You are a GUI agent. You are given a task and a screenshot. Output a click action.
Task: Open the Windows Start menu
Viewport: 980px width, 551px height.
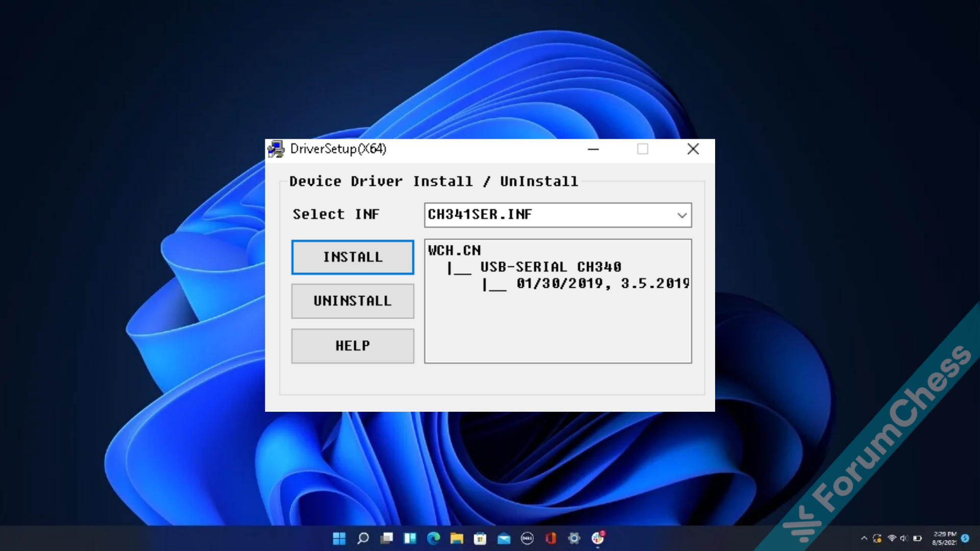point(339,538)
